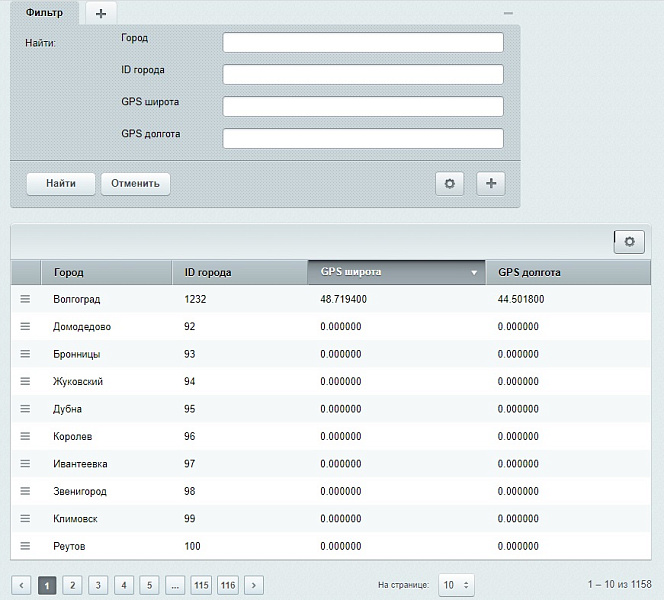Screen dimensions: 664x600
Task: Add filter field with plus button
Action: click(x=491, y=184)
